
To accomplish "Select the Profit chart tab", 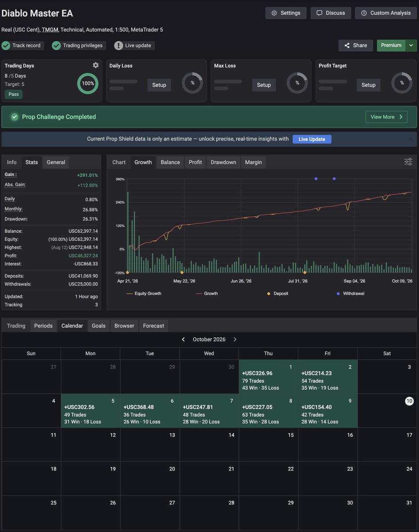I will (x=195, y=162).
